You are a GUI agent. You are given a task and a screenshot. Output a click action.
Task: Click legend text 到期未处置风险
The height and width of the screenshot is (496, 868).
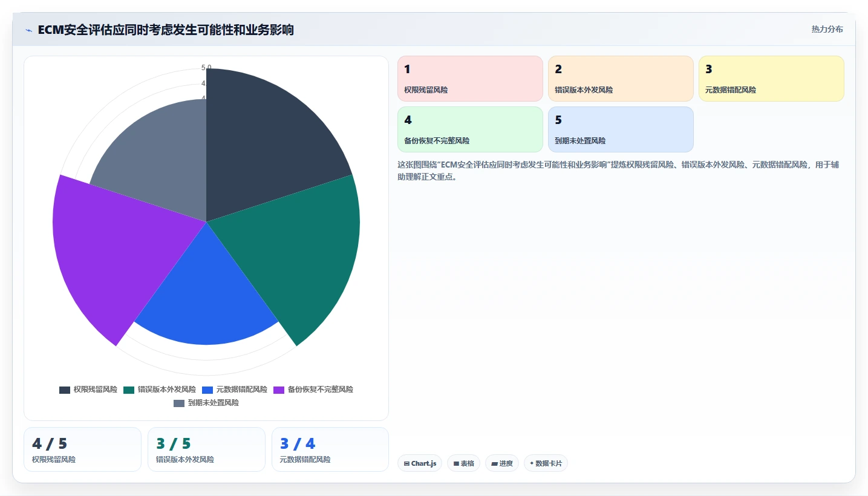coord(214,403)
